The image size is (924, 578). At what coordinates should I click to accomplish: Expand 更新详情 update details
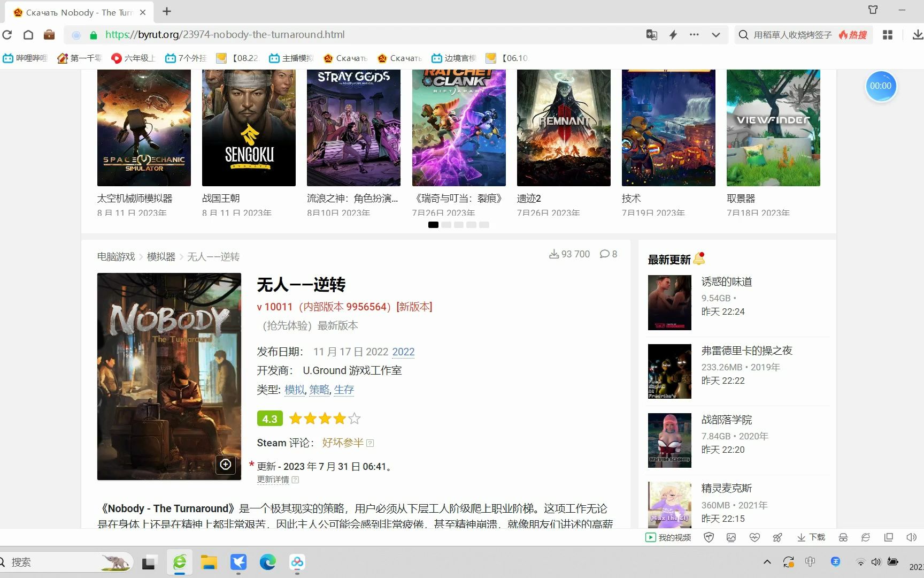[x=273, y=480]
